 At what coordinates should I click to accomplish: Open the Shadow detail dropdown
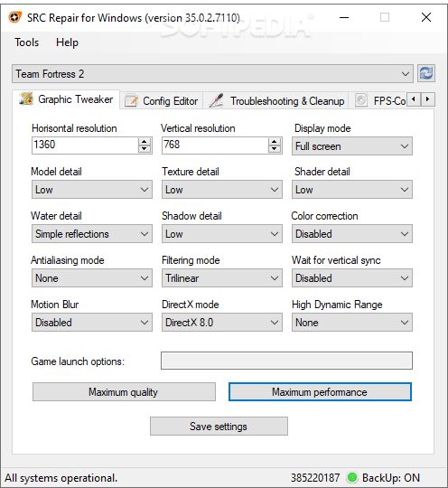[222, 233]
